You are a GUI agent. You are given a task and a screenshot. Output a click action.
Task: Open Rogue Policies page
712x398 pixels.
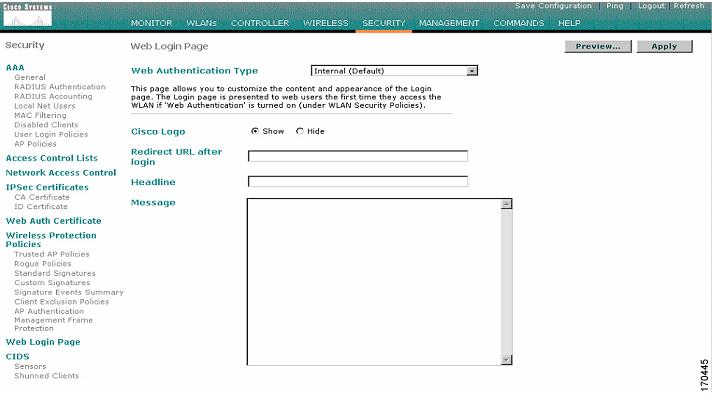[43, 264]
